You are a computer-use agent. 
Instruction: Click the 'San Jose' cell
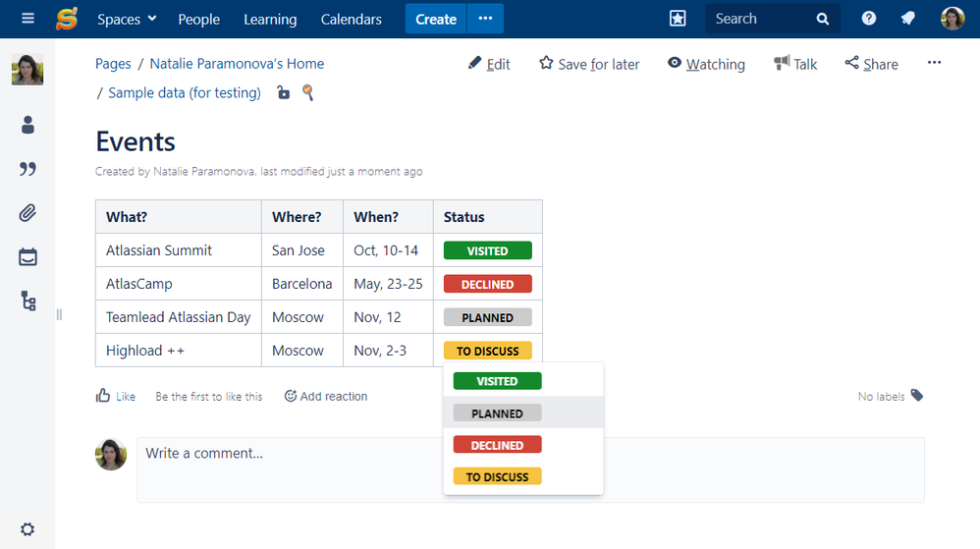(x=301, y=250)
